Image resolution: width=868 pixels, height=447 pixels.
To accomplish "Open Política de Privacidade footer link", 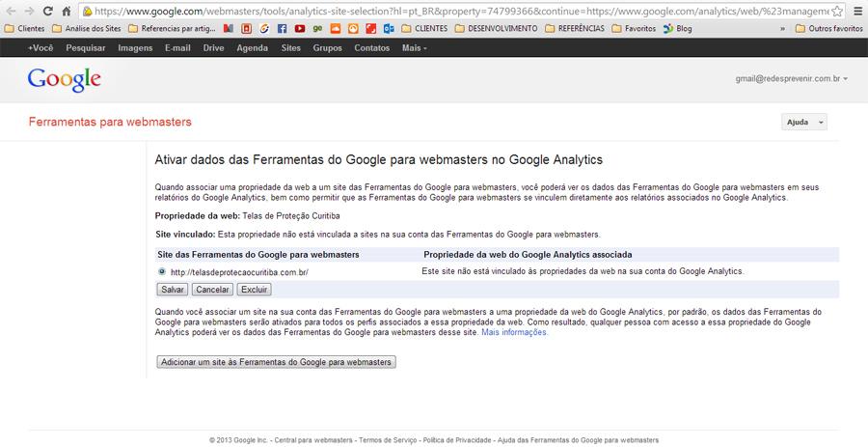I will (x=457, y=440).
